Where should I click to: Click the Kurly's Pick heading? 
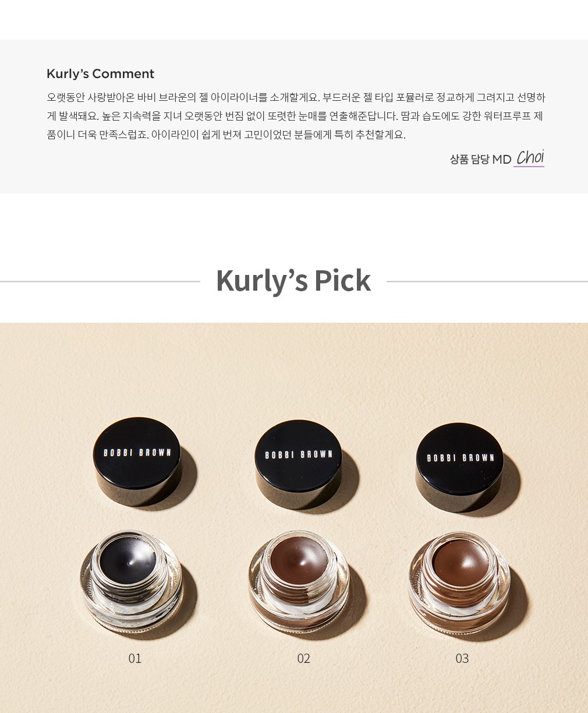293,281
